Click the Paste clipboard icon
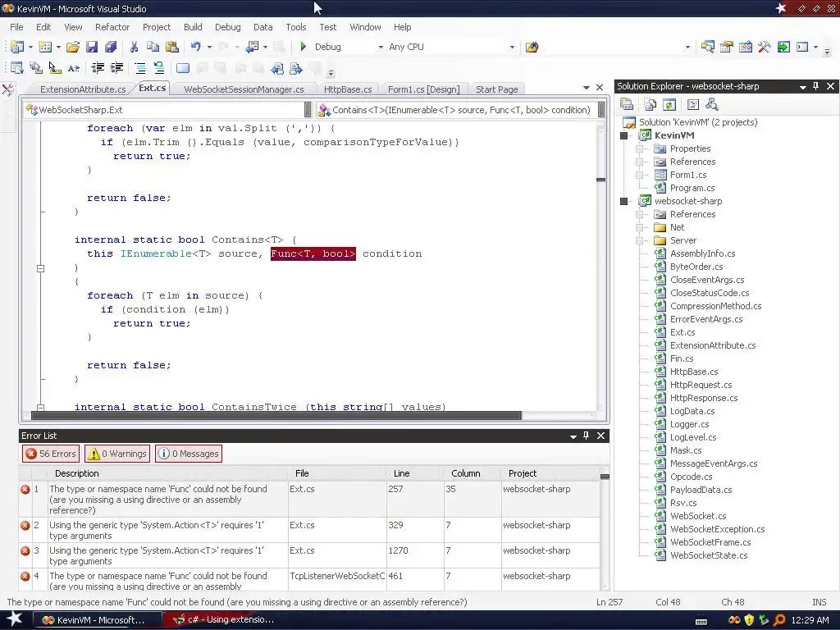This screenshot has height=630, width=840. pyautogui.click(x=172, y=47)
